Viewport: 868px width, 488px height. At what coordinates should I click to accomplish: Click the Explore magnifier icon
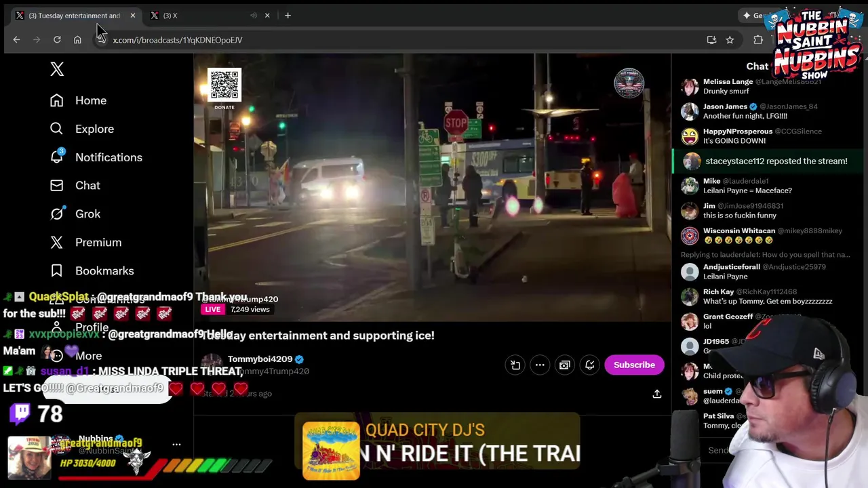(57, 129)
